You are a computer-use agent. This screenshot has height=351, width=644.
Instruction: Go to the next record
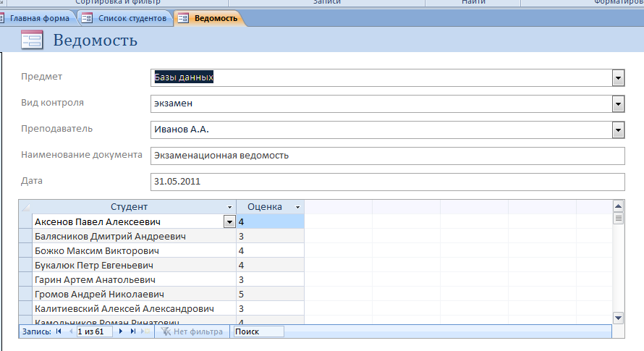coord(120,331)
